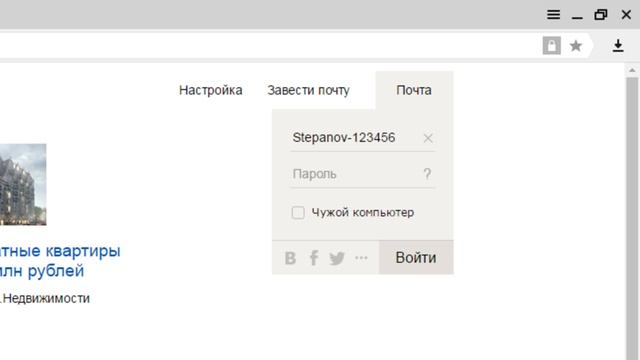The height and width of the screenshot is (360, 640).
Task: Bookmark the page with the star icon
Action: point(576,46)
